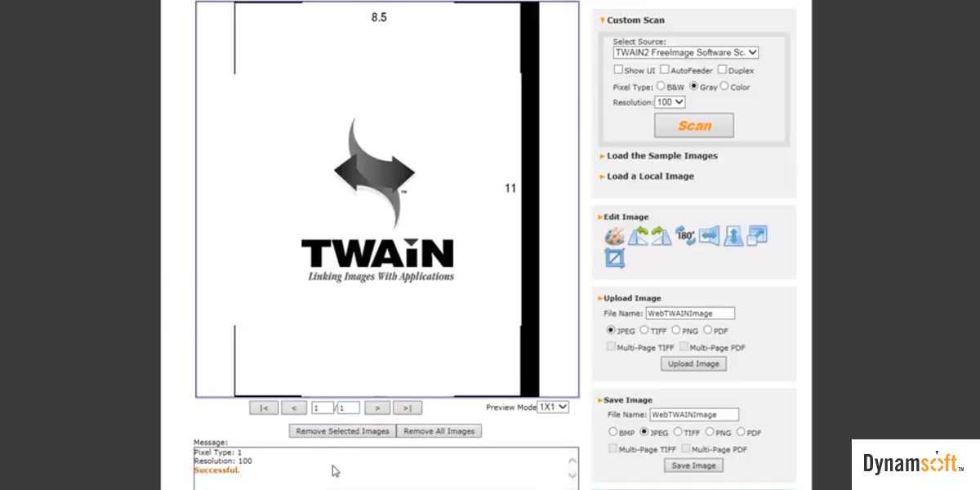Mirror the image horizontally

[709, 237]
